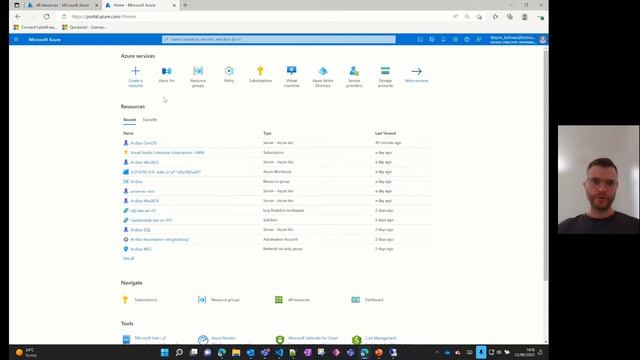Click the account avatar in portal header
Screen dimensions: 640x360
tap(542, 40)
